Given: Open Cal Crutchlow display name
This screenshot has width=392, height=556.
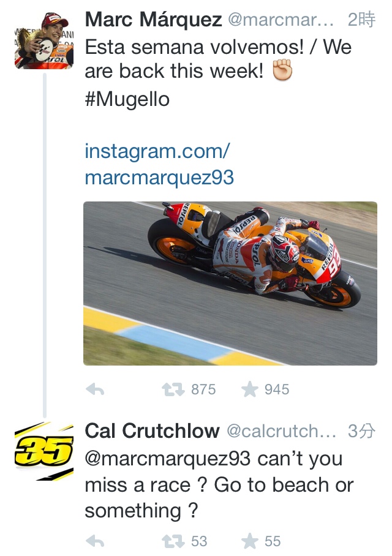Looking at the screenshot, I should pyautogui.click(x=152, y=430).
